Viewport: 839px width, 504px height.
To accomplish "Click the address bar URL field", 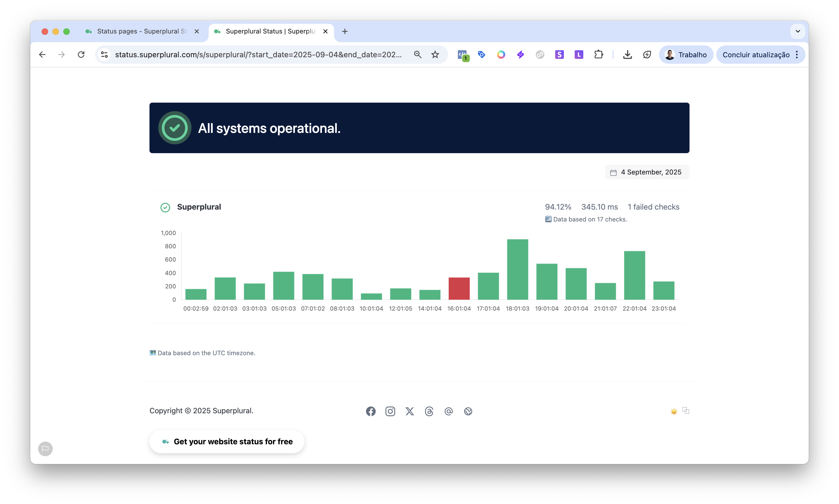I will coord(258,54).
